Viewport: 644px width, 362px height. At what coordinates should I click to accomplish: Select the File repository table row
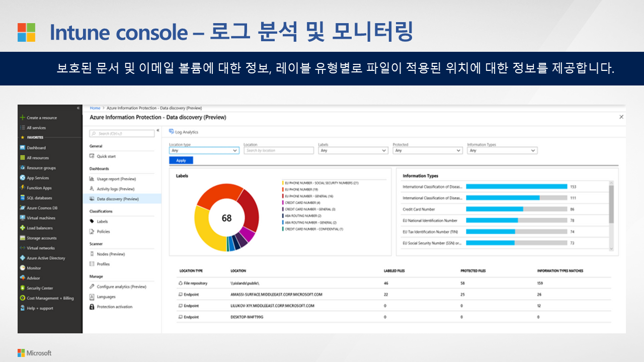[394, 283]
